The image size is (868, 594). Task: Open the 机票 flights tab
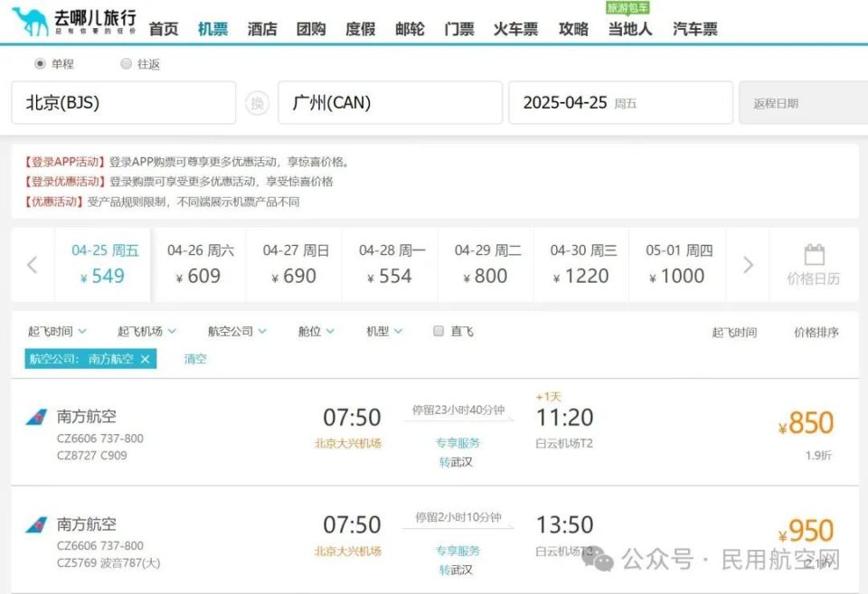[213, 29]
